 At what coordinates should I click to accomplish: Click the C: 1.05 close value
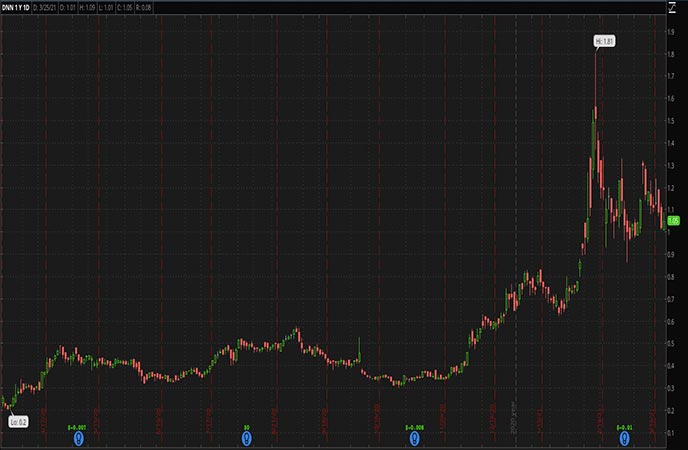click(125, 8)
